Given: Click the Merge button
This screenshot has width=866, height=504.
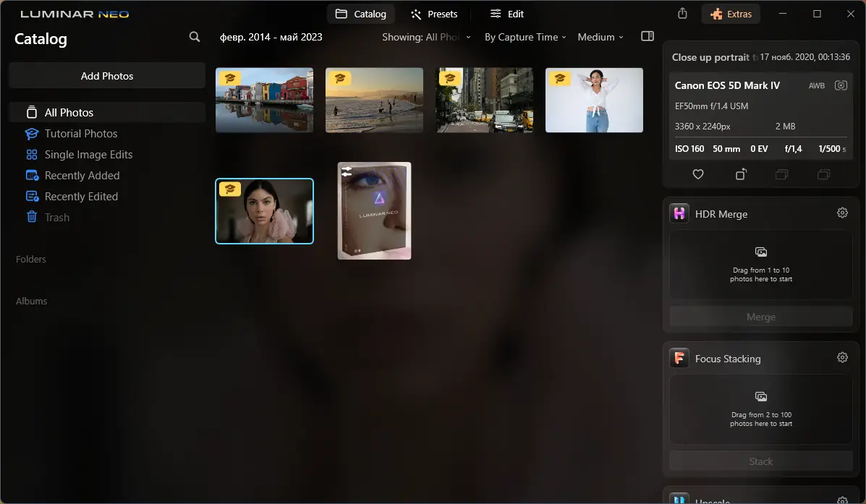Looking at the screenshot, I should (x=761, y=317).
